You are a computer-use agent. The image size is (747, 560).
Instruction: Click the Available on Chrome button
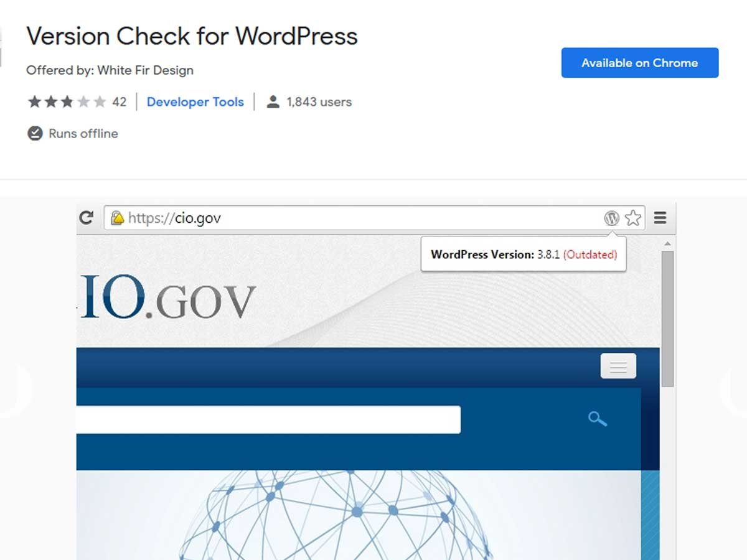coord(640,63)
